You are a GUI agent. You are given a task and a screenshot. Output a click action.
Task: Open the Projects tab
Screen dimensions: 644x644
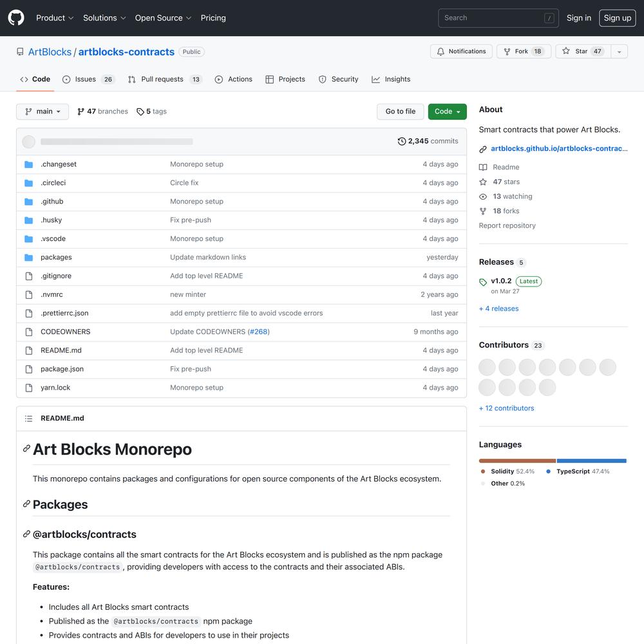click(285, 79)
